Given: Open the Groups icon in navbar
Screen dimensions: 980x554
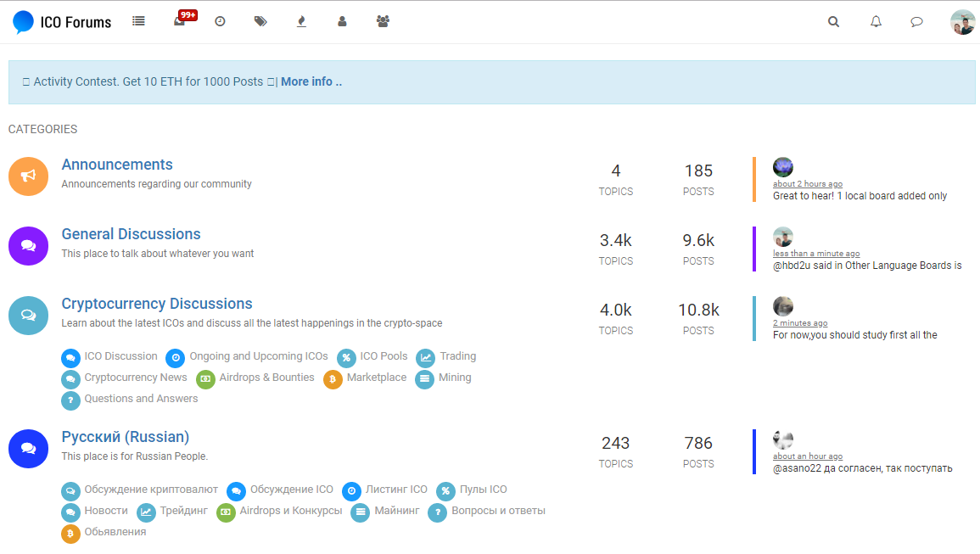Looking at the screenshot, I should coord(384,21).
